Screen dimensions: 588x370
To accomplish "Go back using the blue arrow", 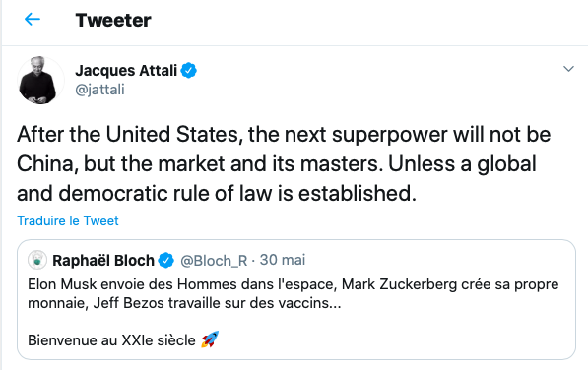I will tap(33, 19).
